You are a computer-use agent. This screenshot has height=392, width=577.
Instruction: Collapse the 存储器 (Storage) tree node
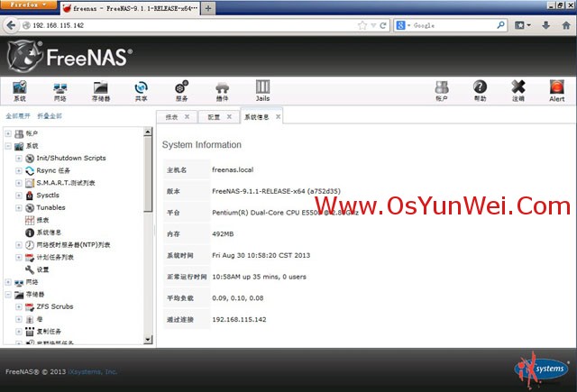tap(8, 295)
